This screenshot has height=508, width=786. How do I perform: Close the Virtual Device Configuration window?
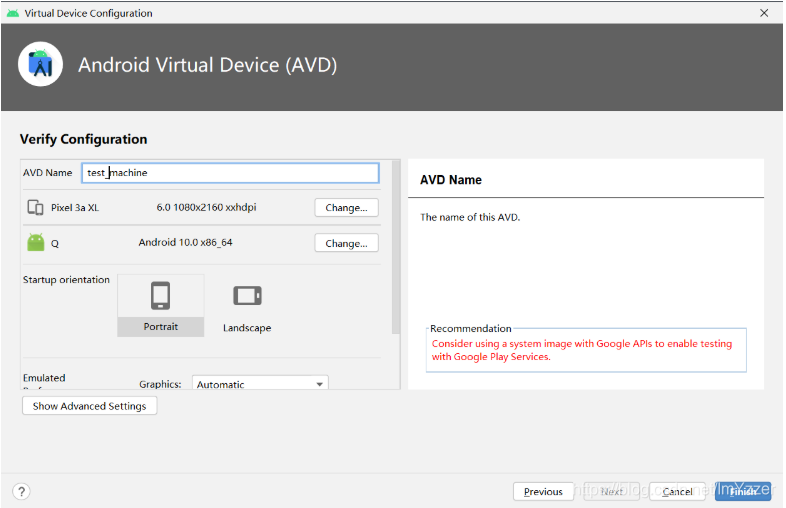764,13
